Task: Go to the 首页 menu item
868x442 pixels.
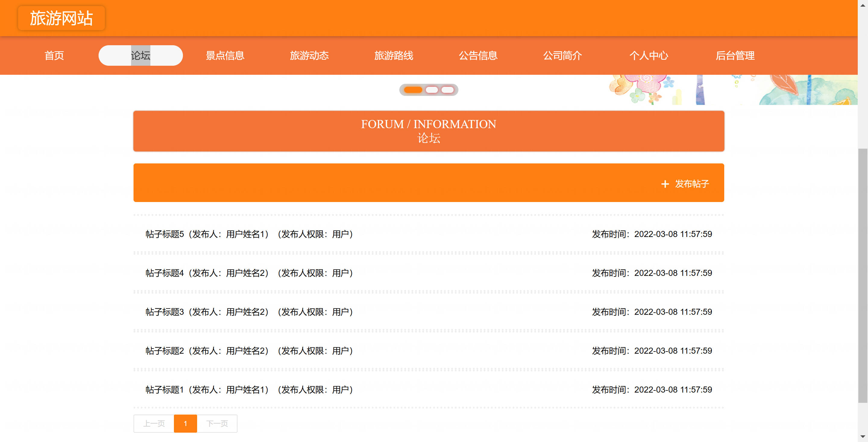Action: [x=54, y=56]
